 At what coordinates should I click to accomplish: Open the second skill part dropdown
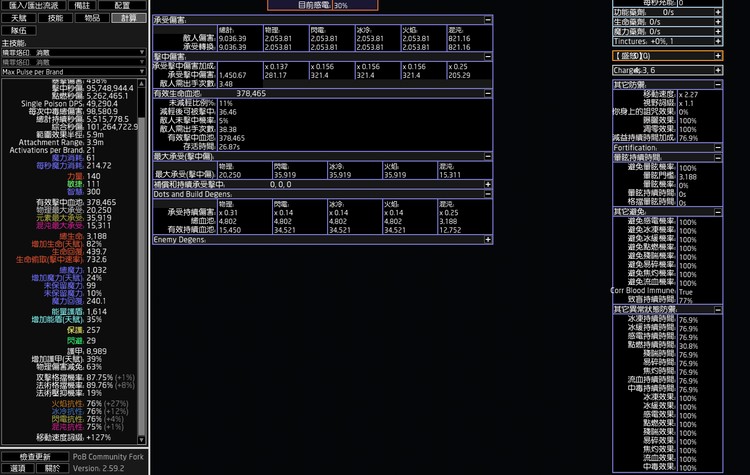[x=73, y=63]
